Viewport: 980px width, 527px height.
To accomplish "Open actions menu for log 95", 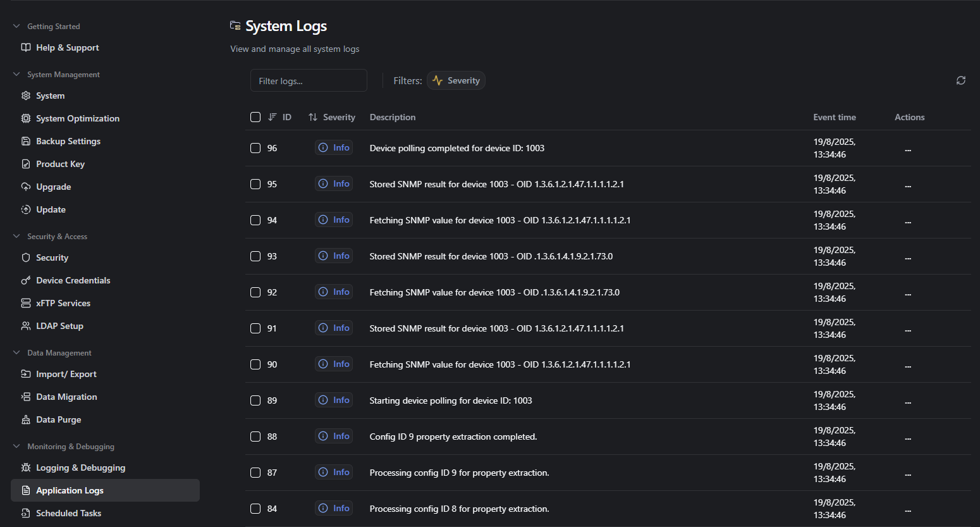I will [x=908, y=186].
